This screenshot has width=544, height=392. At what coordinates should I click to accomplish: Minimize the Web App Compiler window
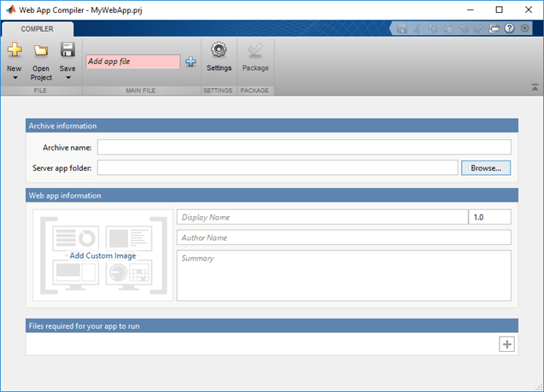pyautogui.click(x=470, y=9)
